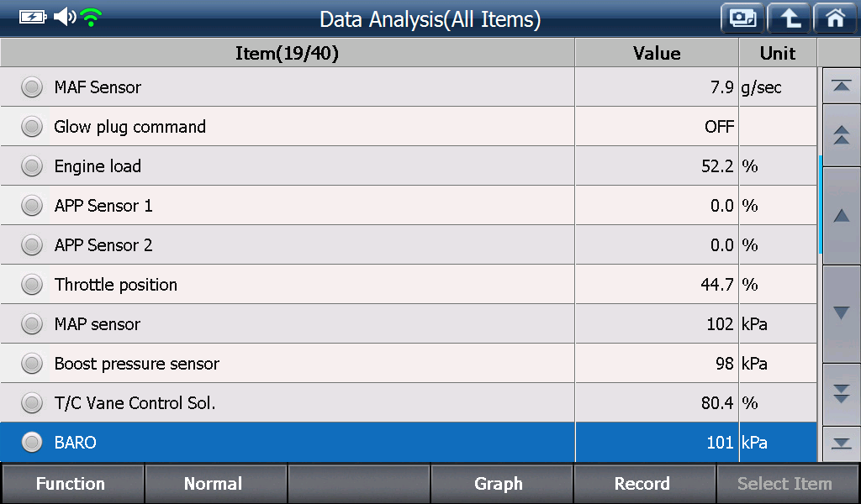This screenshot has height=504, width=861.
Task: Jump to top of list arrow
Action: 841,87
